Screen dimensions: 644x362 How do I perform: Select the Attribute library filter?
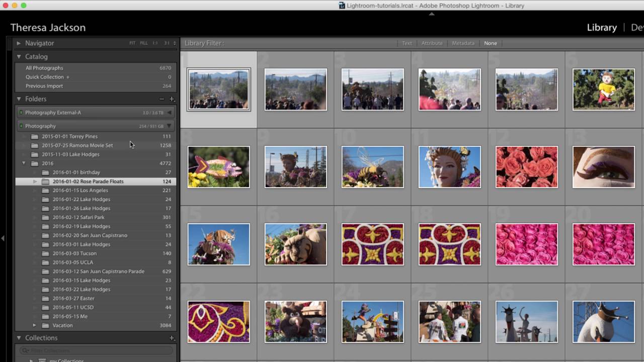pyautogui.click(x=432, y=43)
